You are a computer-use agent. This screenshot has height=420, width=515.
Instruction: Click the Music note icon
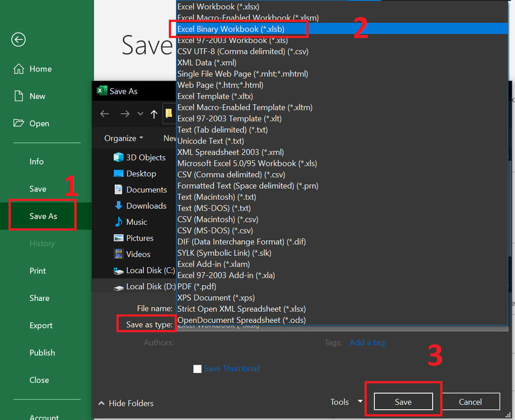[x=118, y=221]
